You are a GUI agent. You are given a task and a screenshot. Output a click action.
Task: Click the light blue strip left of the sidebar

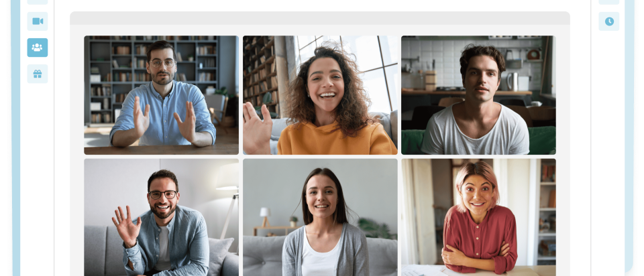tap(16, 138)
